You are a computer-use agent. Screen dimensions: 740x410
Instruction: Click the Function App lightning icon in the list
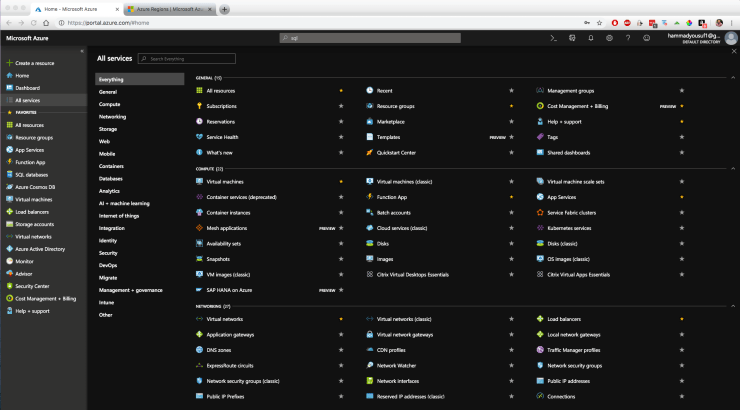(370, 197)
